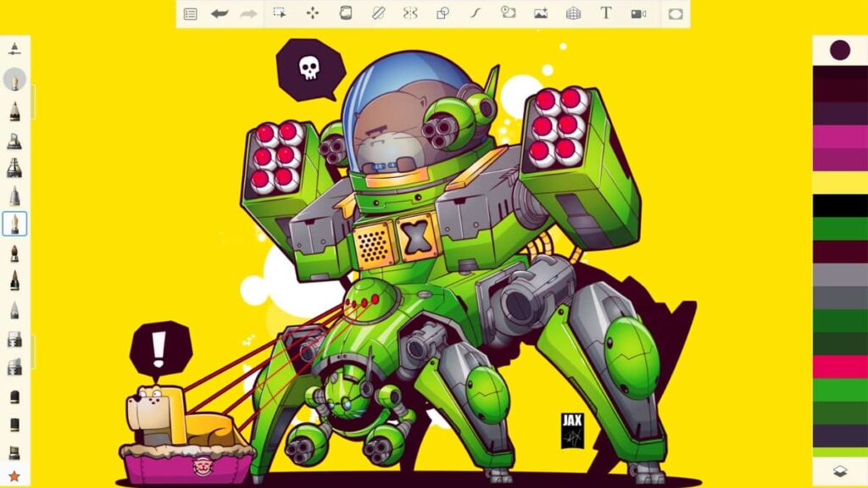
Task: Select the paint fill tool
Action: pyautogui.click(x=344, y=12)
